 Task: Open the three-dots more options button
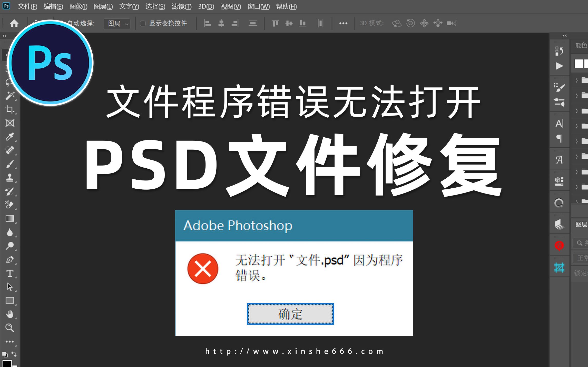343,23
